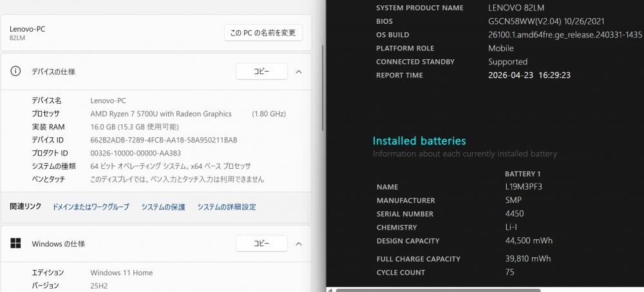This screenshot has width=644, height=292.
Task: Select the cycle count value 75
Action: tap(509, 272)
